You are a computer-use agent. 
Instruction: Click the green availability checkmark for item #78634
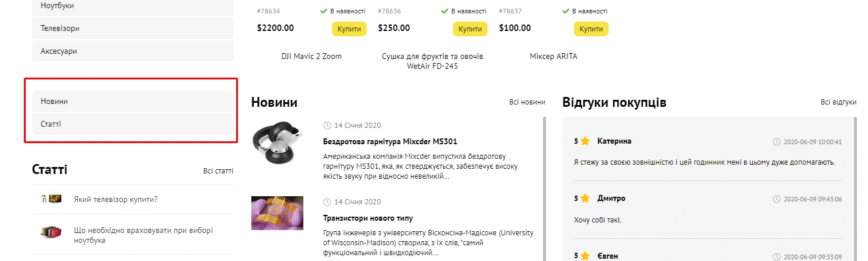324,11
